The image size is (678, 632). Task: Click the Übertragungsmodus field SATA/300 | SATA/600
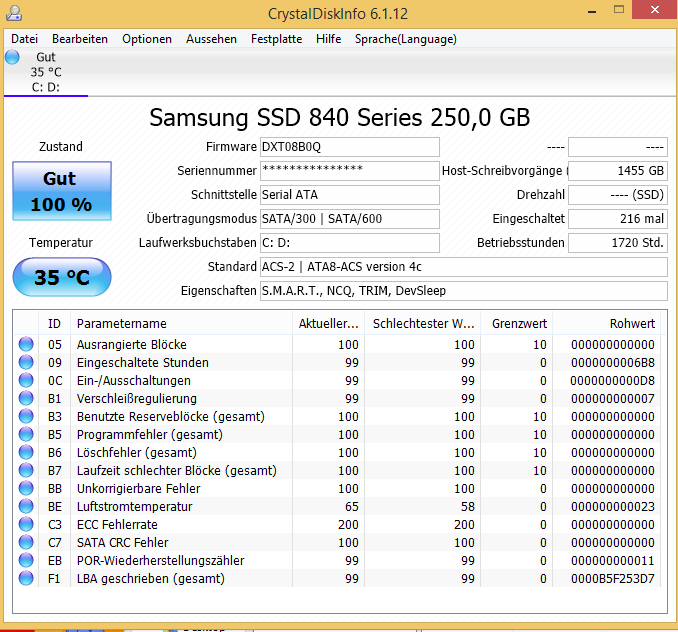point(350,219)
